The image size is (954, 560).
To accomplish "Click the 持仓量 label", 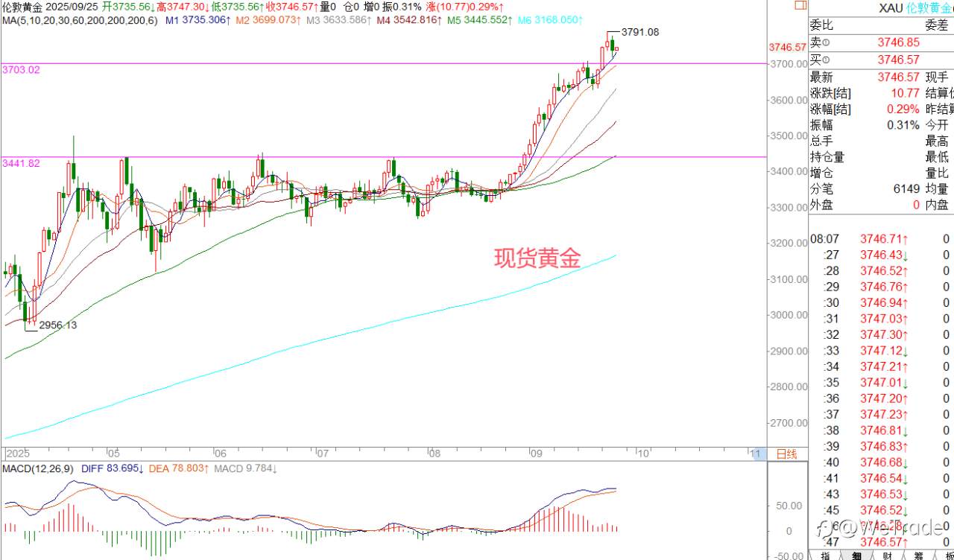I will pyautogui.click(x=827, y=157).
